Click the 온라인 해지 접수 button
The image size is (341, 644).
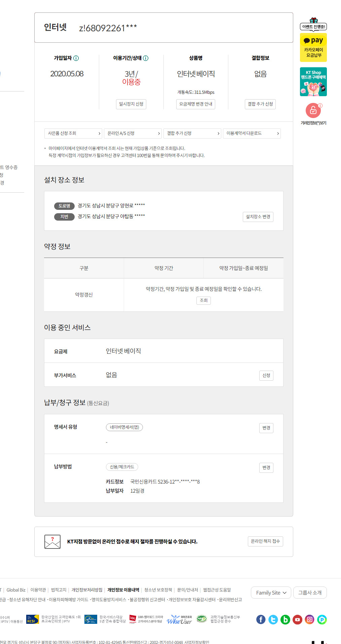pyautogui.click(x=265, y=541)
